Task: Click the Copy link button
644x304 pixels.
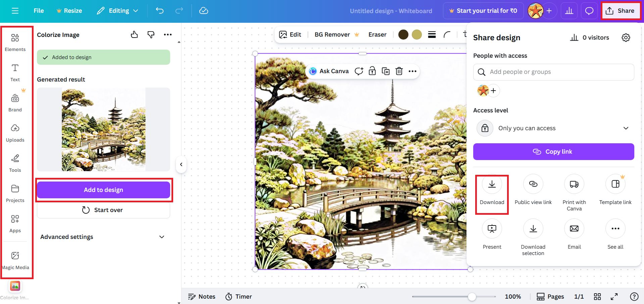Action: click(x=553, y=151)
